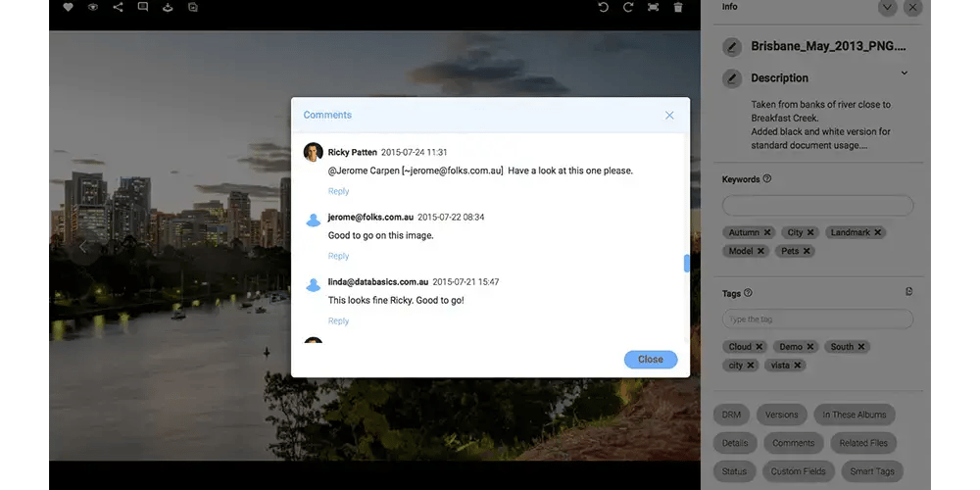Screen dimensions: 980x490
Task: Click the download icon in toolbar
Action: 168,8
